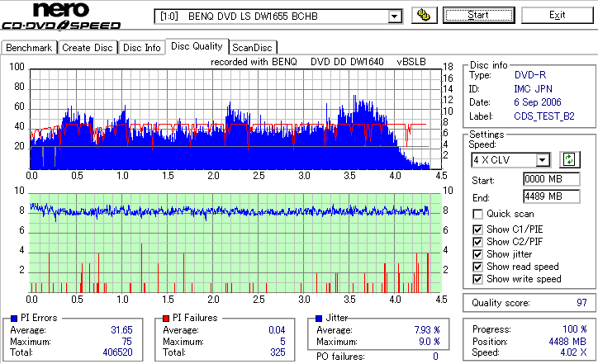This screenshot has height=364, width=598.
Task: Click the PO failures value 0
Action: click(435, 357)
